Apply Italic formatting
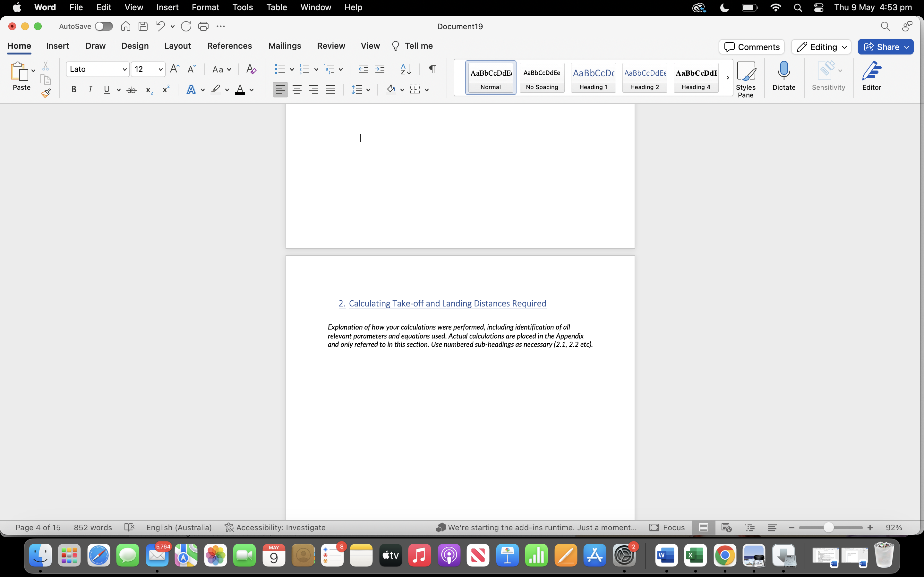This screenshot has height=577, width=924. (x=90, y=89)
